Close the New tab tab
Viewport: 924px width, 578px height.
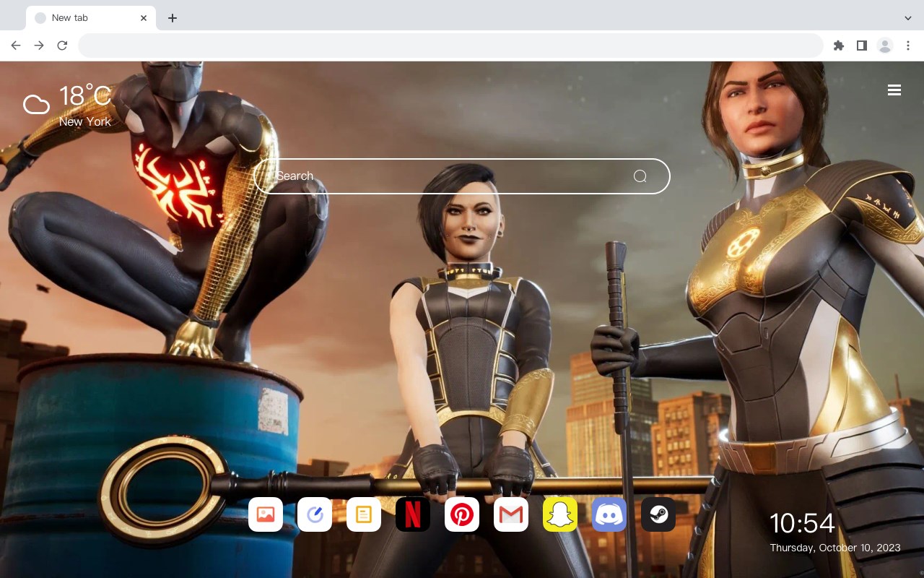click(144, 18)
